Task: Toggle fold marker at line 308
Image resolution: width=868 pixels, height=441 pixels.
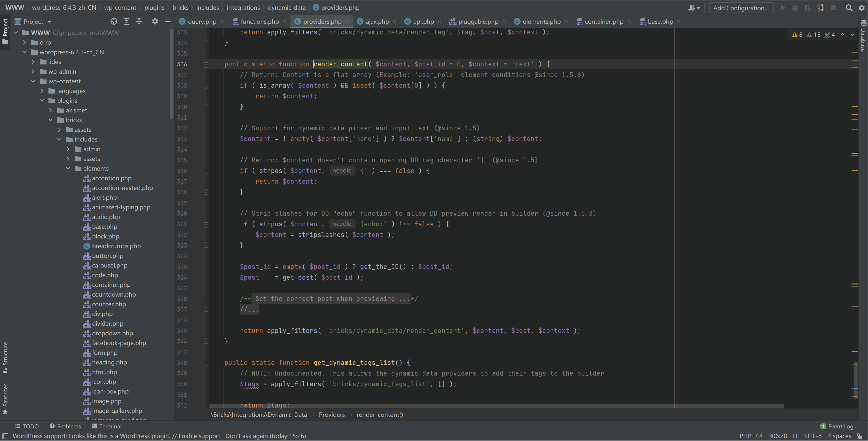Action: point(206,86)
